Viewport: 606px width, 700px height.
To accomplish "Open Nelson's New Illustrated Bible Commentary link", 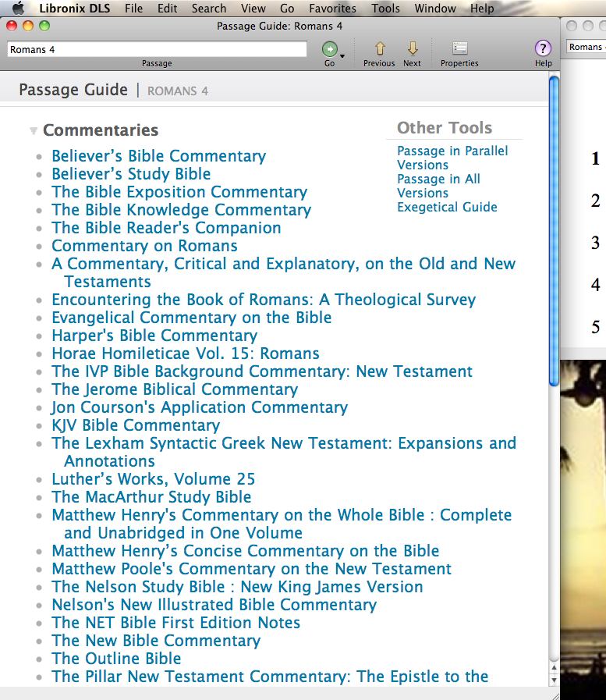I will 214,605.
